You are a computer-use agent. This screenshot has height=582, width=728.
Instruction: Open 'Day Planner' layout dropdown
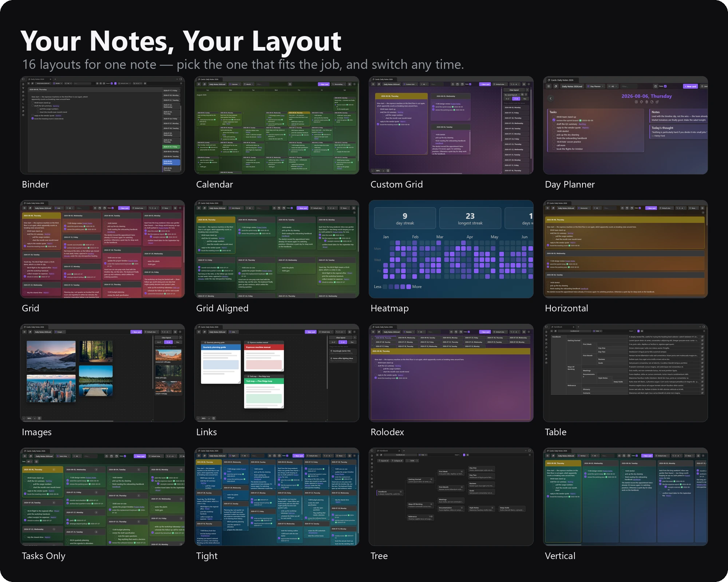tap(596, 86)
